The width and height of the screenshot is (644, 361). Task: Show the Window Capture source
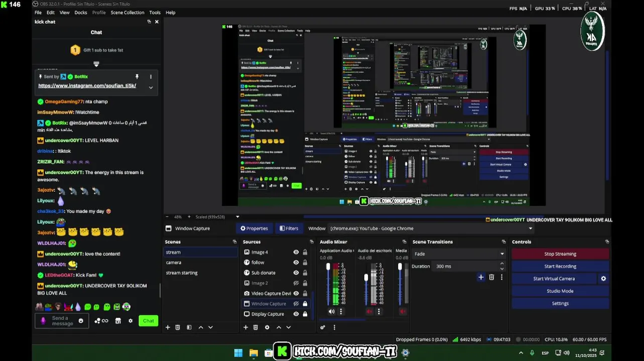[x=296, y=304]
